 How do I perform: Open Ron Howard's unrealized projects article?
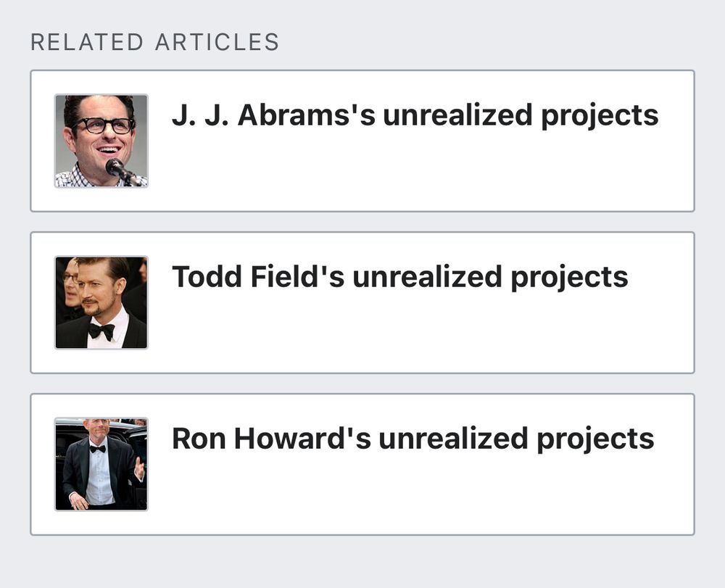413,439
